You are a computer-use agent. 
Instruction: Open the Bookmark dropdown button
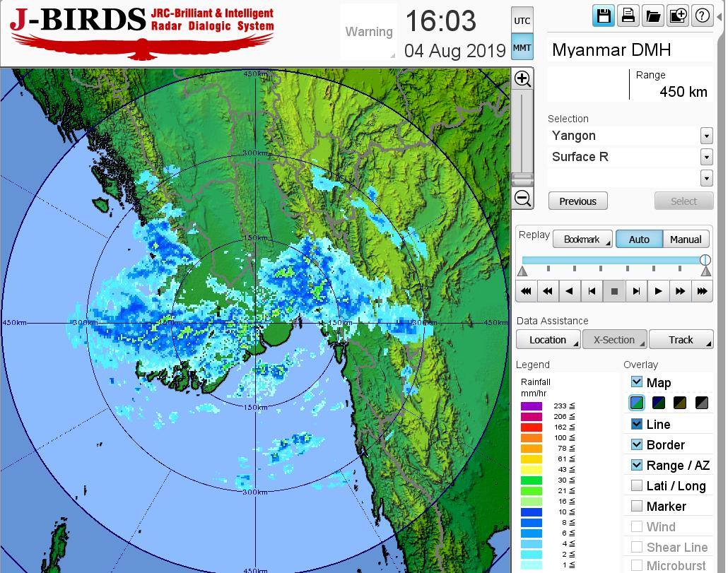[x=582, y=240]
